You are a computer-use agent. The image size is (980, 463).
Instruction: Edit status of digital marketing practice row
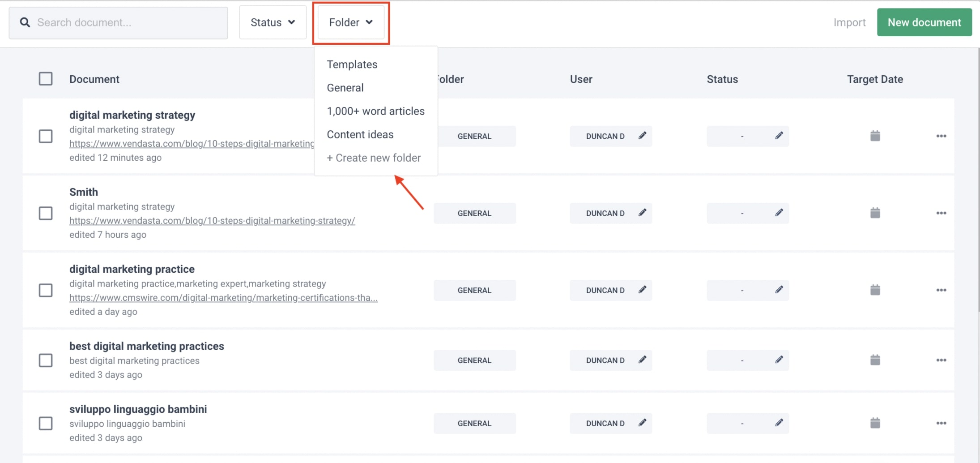[x=779, y=290]
